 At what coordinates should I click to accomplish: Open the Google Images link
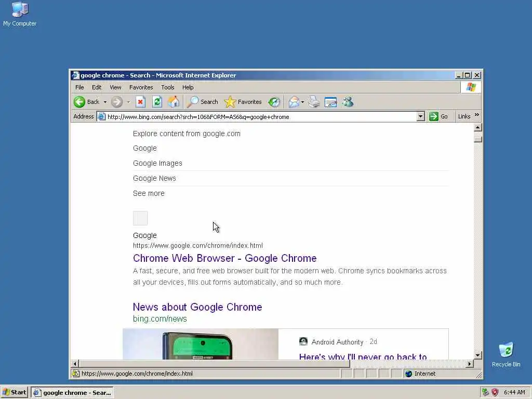click(157, 163)
